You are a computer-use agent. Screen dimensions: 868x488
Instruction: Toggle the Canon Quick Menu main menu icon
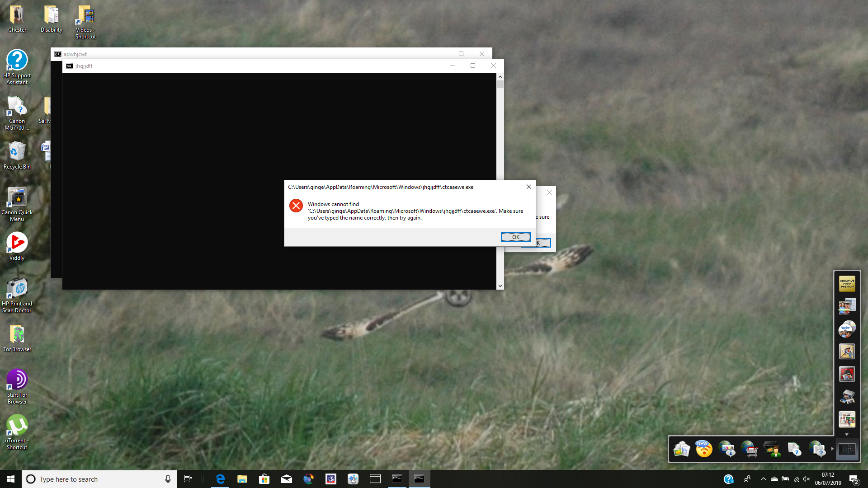pos(847,449)
